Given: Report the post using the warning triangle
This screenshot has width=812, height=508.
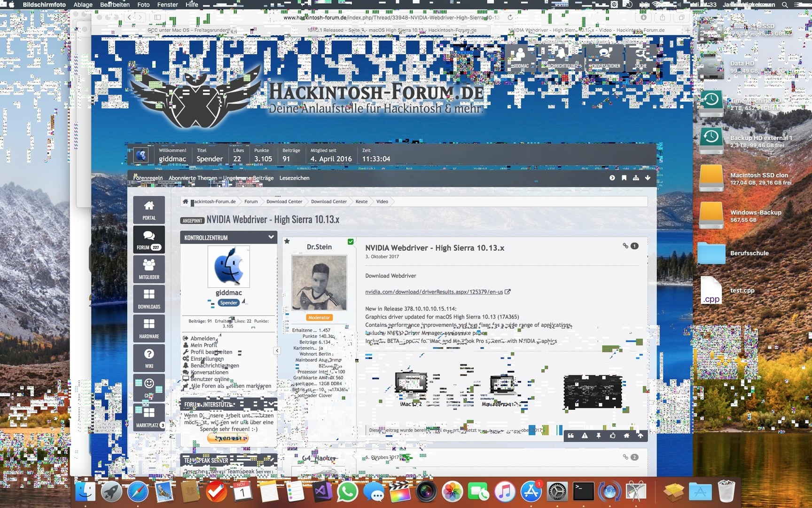Looking at the screenshot, I should click(x=585, y=436).
